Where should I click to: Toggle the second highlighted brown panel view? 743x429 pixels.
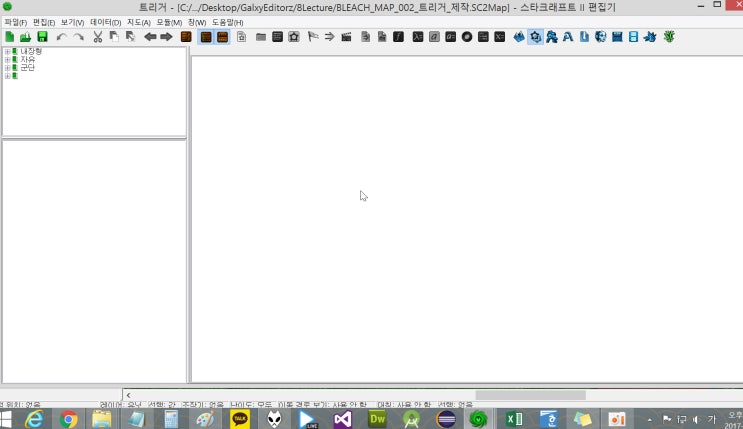pos(223,37)
